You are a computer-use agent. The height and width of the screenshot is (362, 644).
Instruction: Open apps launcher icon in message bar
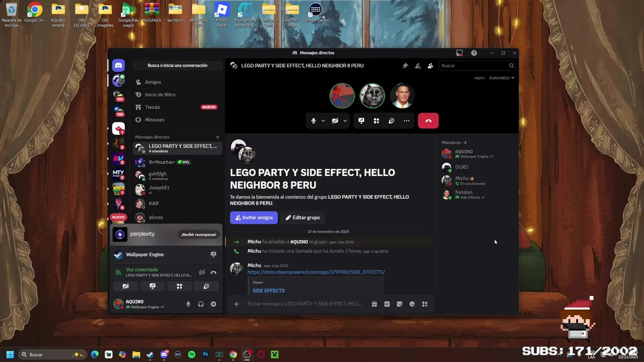425,304
